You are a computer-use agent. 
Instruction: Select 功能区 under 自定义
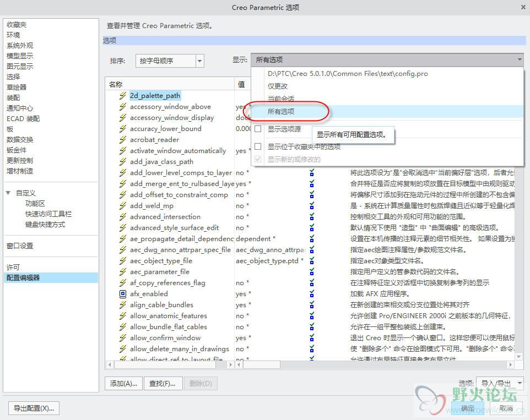click(x=35, y=203)
